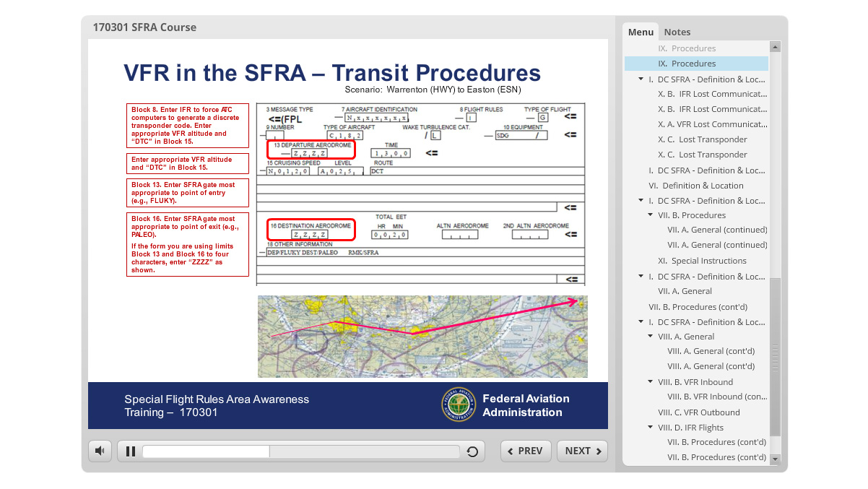Select the Menu tab

pyautogui.click(x=641, y=32)
